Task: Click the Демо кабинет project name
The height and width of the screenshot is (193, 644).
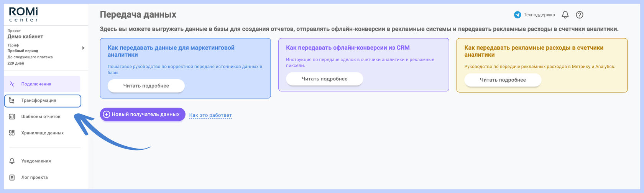Action: pyautogui.click(x=25, y=37)
